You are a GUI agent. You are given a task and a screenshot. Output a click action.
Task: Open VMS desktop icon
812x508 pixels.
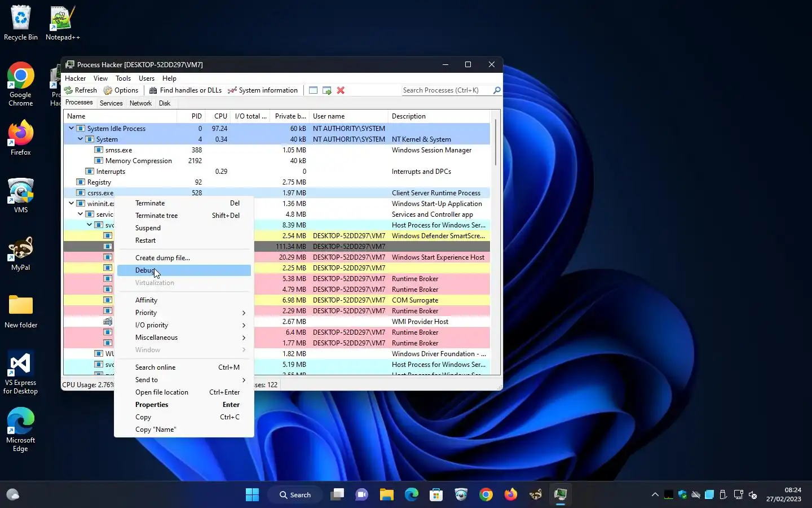(x=21, y=195)
